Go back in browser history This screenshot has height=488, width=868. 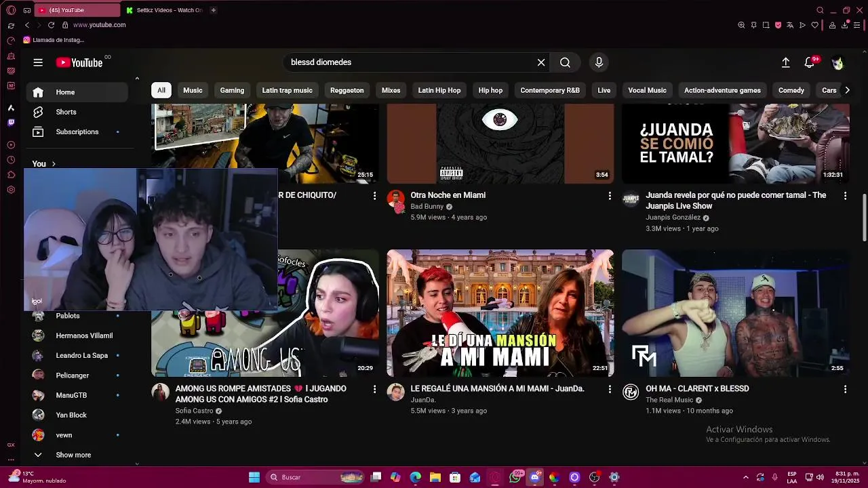[x=27, y=25]
